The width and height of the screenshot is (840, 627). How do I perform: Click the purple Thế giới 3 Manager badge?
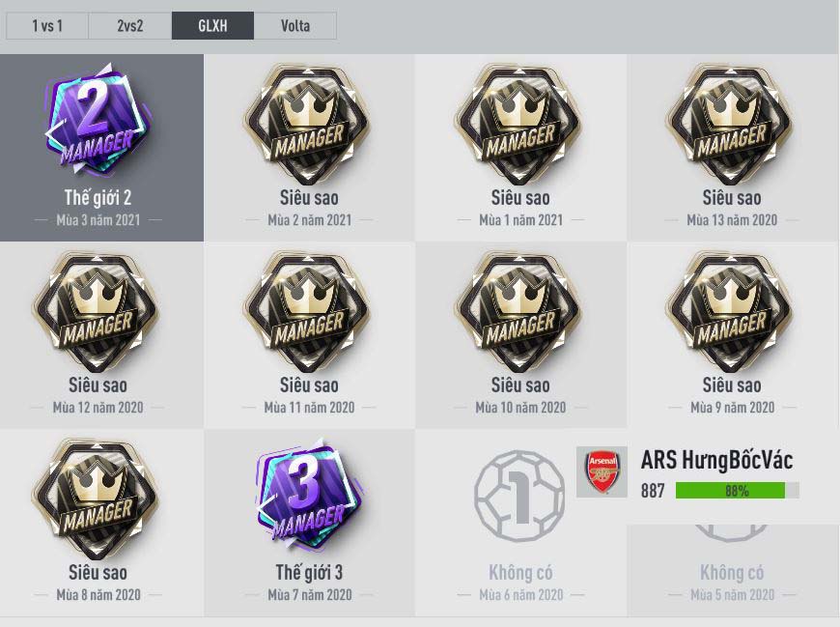pos(309,496)
